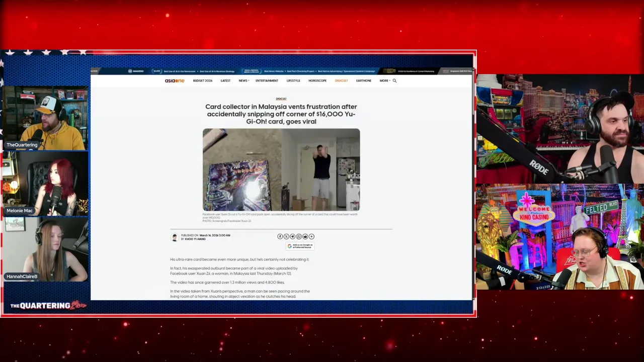This screenshot has width=644, height=362.
Task: Click the AsiaOne logo in header
Action: point(175,80)
